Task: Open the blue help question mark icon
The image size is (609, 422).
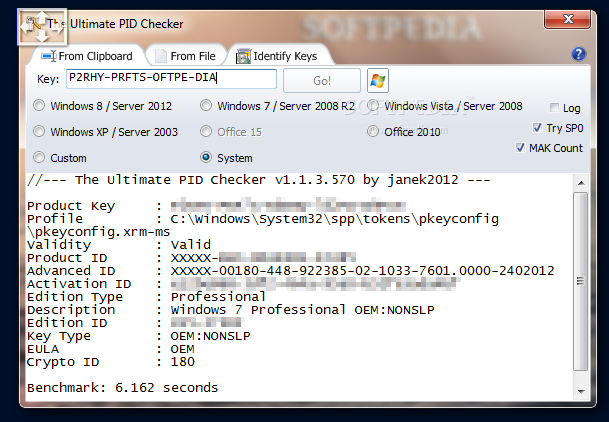Action: click(578, 54)
